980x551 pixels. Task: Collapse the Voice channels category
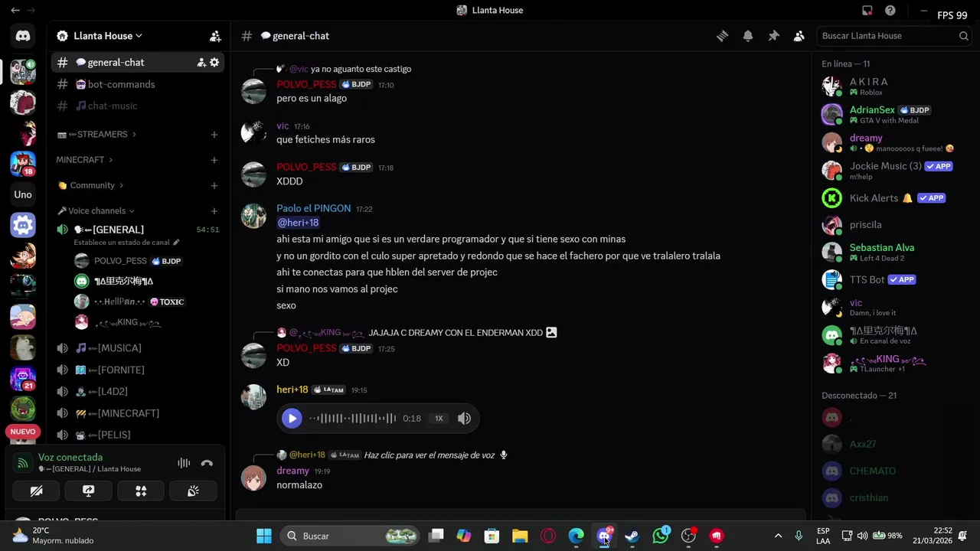coord(96,211)
